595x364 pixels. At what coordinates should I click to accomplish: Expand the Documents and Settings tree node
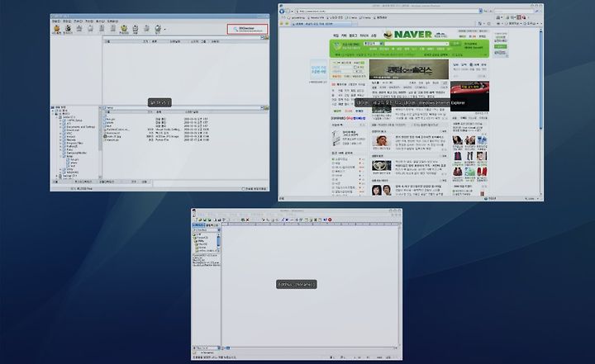point(60,127)
